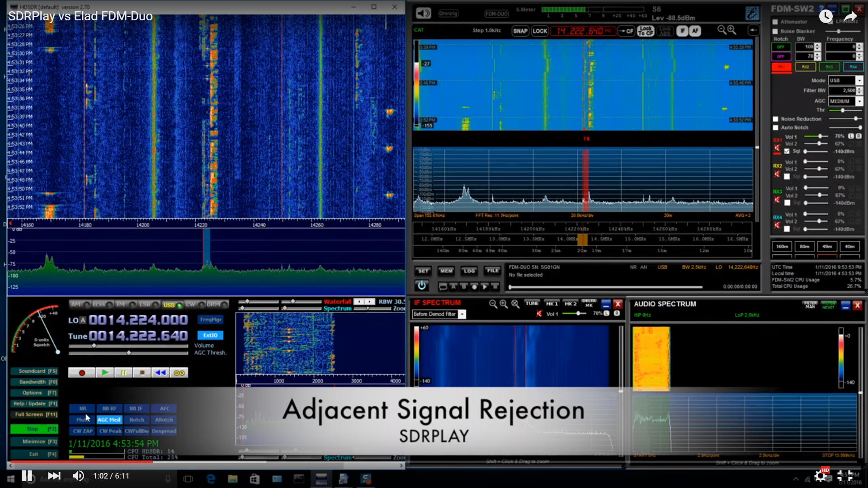The height and width of the screenshot is (488, 868).
Task: Click HDSDR loop playback button
Action: [x=179, y=373]
